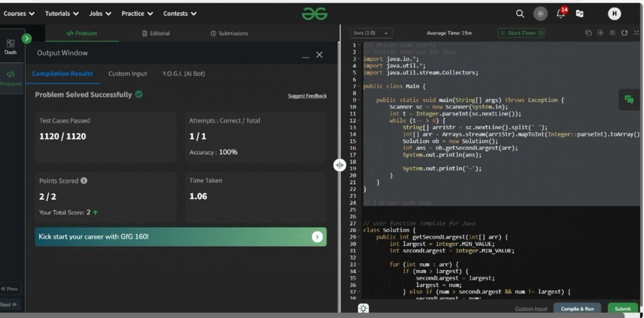The image size is (644, 318).
Task: Switch to the Submissions tab
Action: [x=230, y=33]
